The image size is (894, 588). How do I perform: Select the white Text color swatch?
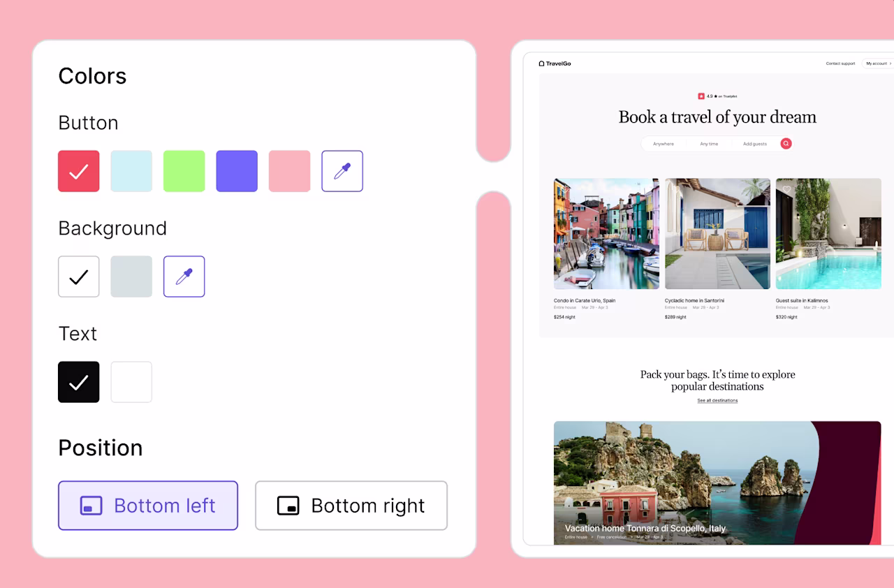pos(131,382)
